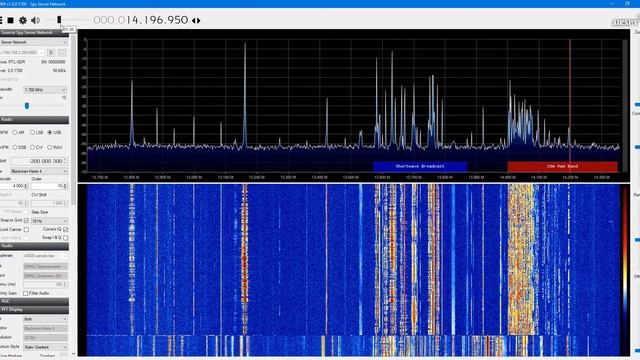This screenshot has height=360, width=640.
Task: Open the 1.700 MHz bandwidth dropdown
Action: click(x=45, y=90)
